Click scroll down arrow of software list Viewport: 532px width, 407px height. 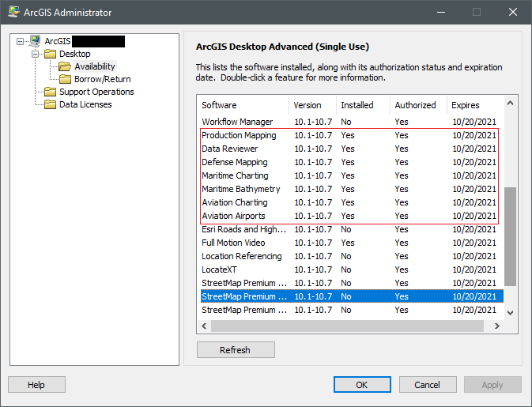[511, 313]
